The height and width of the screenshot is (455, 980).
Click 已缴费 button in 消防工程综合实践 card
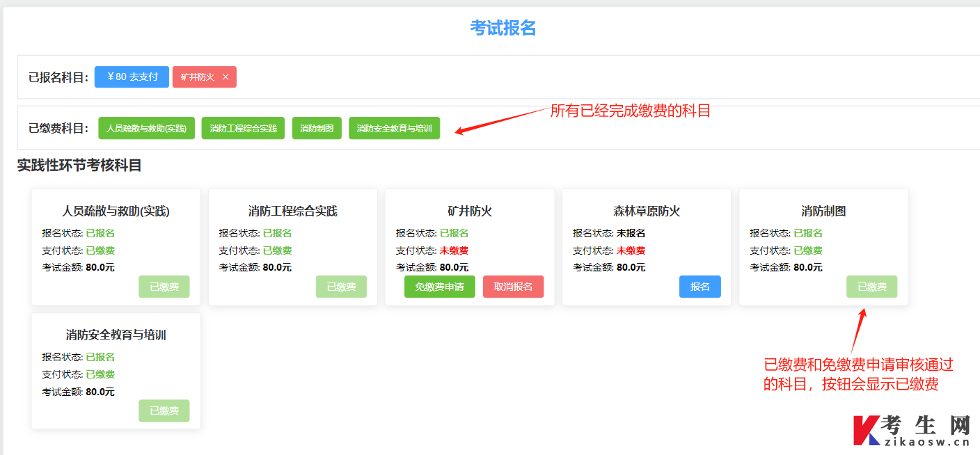(341, 287)
